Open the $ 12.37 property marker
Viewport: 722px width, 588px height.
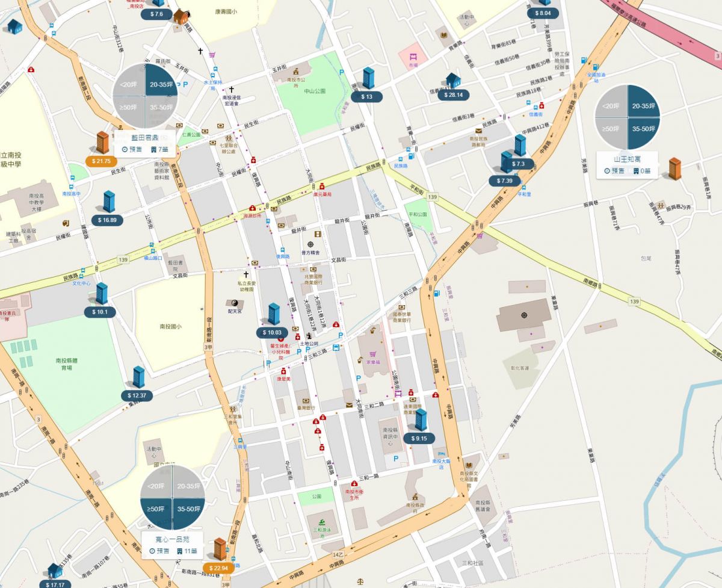(x=138, y=378)
